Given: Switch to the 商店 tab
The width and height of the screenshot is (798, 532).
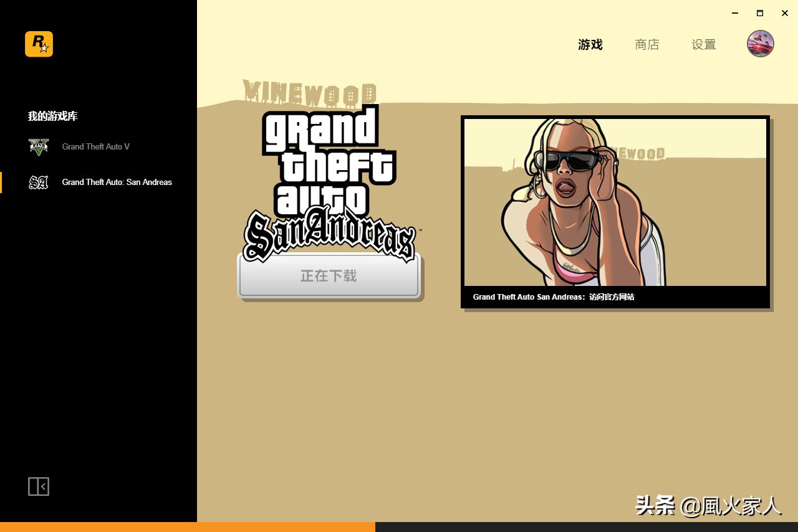Looking at the screenshot, I should (x=647, y=45).
